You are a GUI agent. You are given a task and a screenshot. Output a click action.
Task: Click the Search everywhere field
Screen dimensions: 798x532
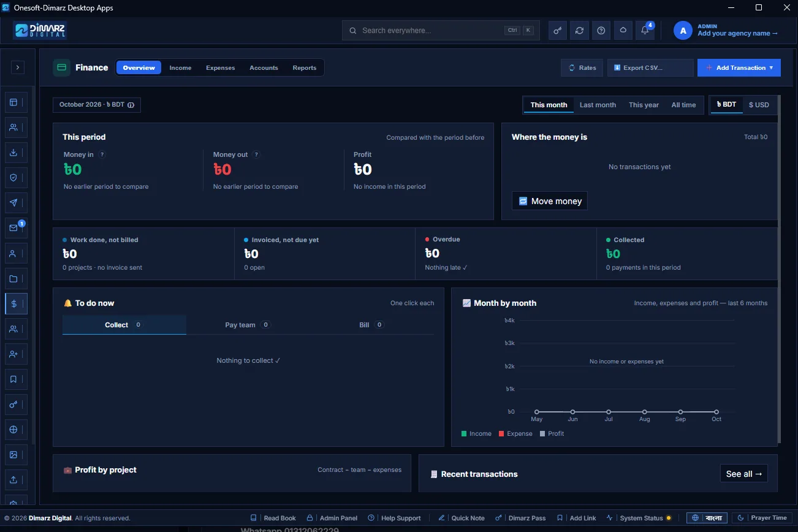pyautogui.click(x=441, y=31)
